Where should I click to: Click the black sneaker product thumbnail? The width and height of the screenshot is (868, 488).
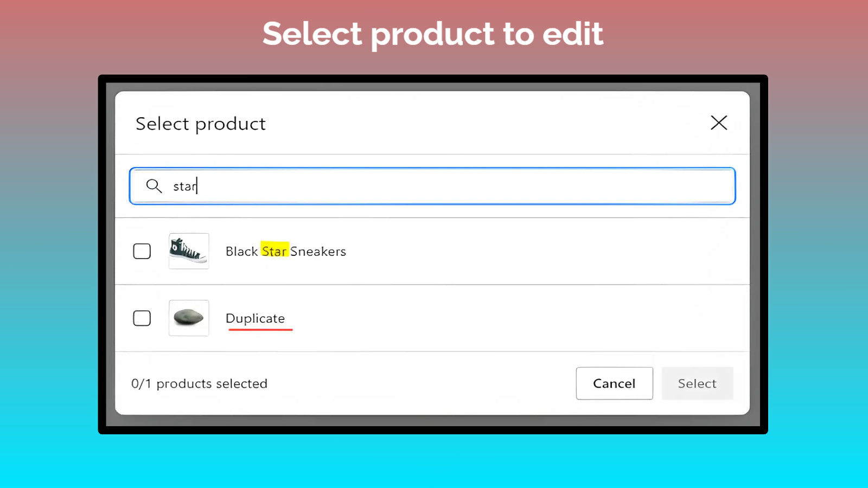(189, 251)
